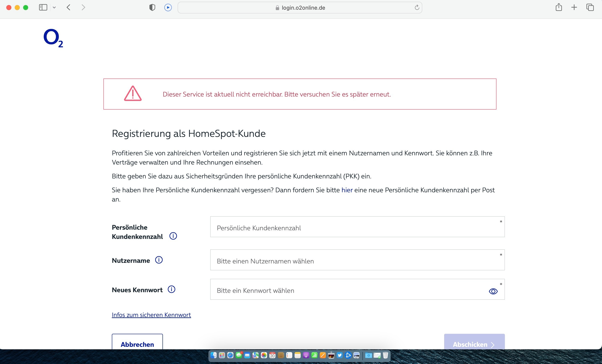Image resolution: width=602 pixels, height=364 pixels.
Task: Toggle Safari sidebar
Action: tap(43, 8)
